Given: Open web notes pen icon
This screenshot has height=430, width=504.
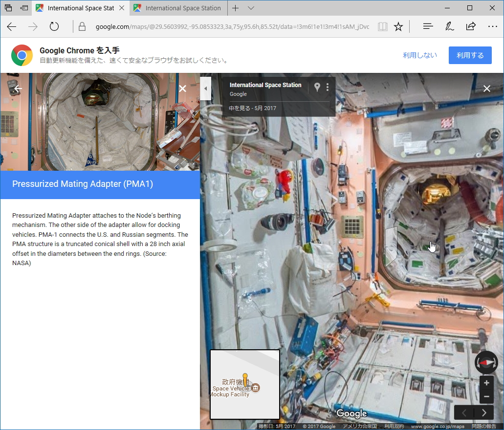Looking at the screenshot, I should 449,26.
